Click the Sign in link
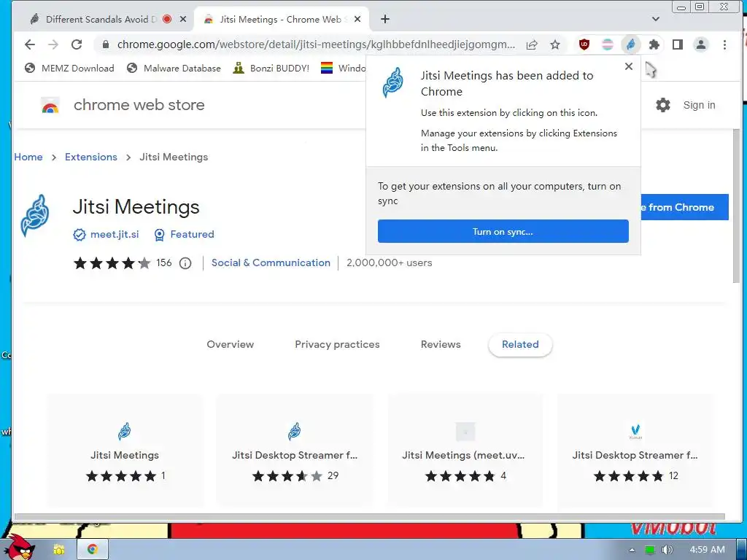Screen dimensions: 747x560 [x=699, y=105]
